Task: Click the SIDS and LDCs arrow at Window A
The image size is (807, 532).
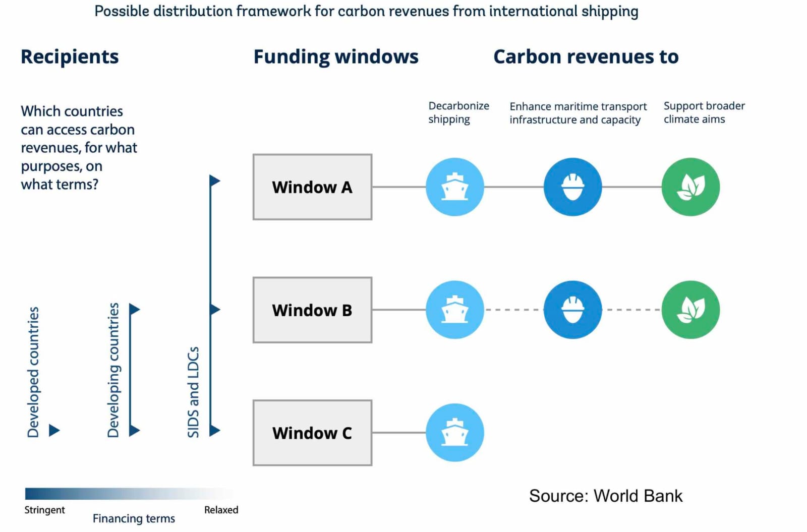Action: (215, 181)
